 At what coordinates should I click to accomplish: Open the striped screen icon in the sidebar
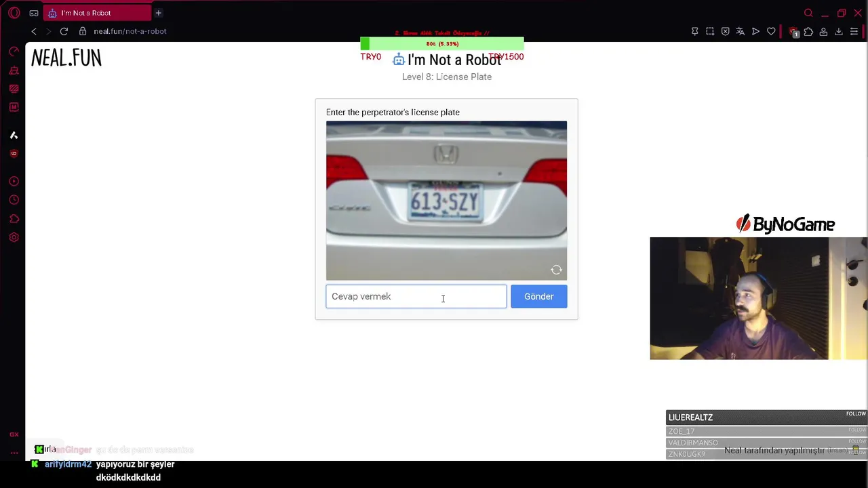click(14, 88)
